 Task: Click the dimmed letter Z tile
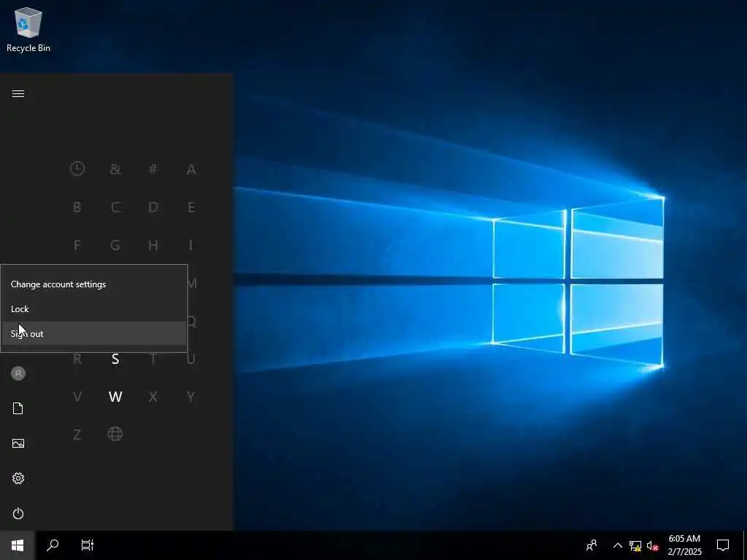coord(77,435)
